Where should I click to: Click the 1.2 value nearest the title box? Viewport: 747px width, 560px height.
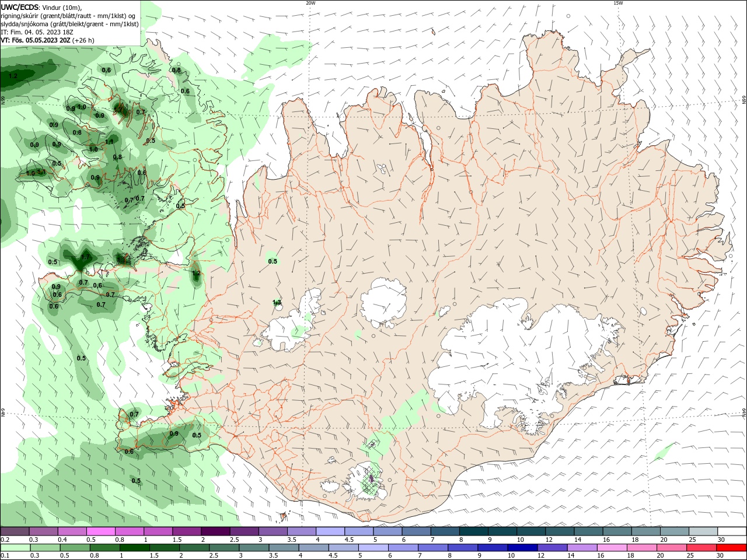click(x=13, y=76)
